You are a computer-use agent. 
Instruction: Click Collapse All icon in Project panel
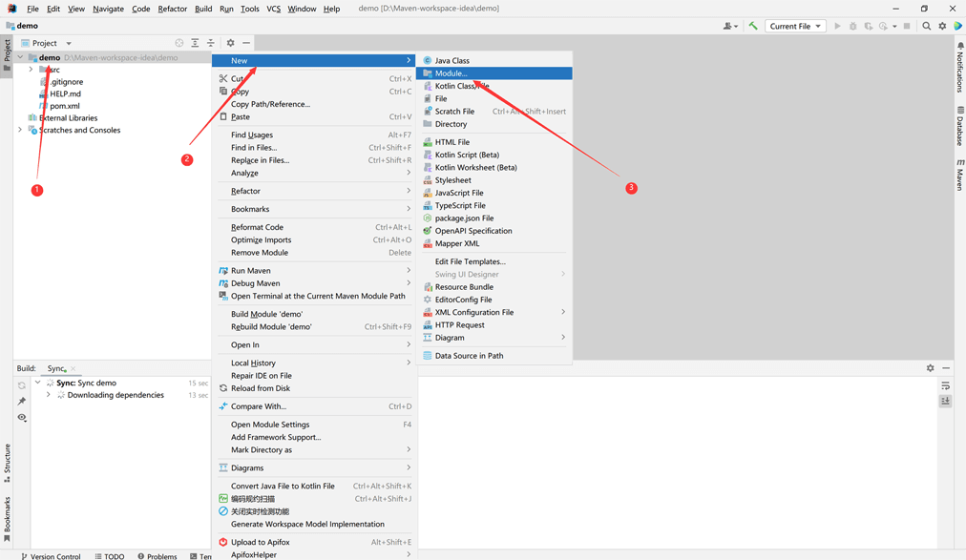click(x=211, y=43)
